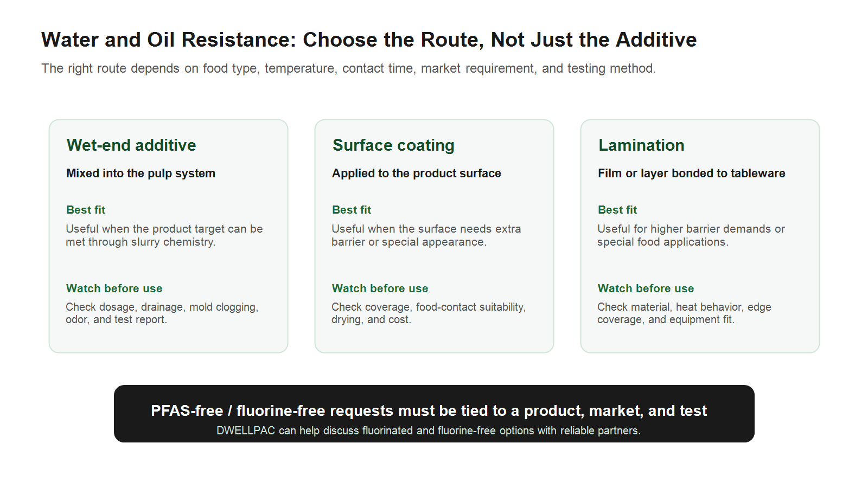This screenshot has height=488, width=868.
Task: Click Best fit label in Lamination card
Action: (617, 210)
